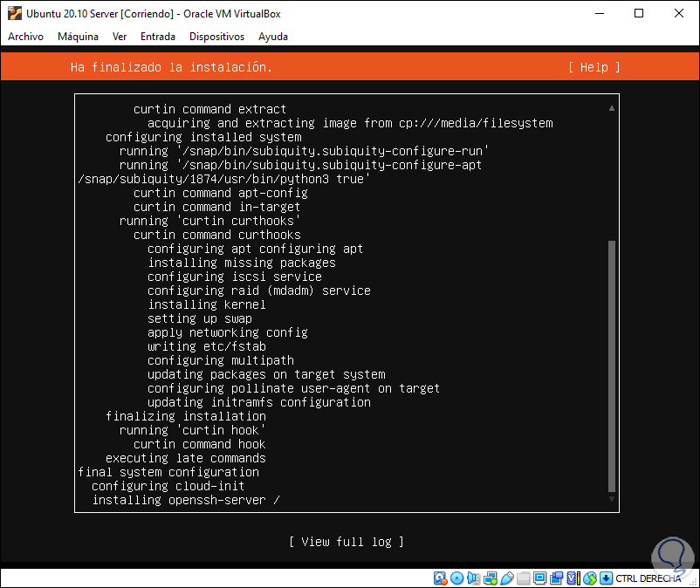
Task: Click the 'subiquity-configure-run' log line
Action: point(304,151)
